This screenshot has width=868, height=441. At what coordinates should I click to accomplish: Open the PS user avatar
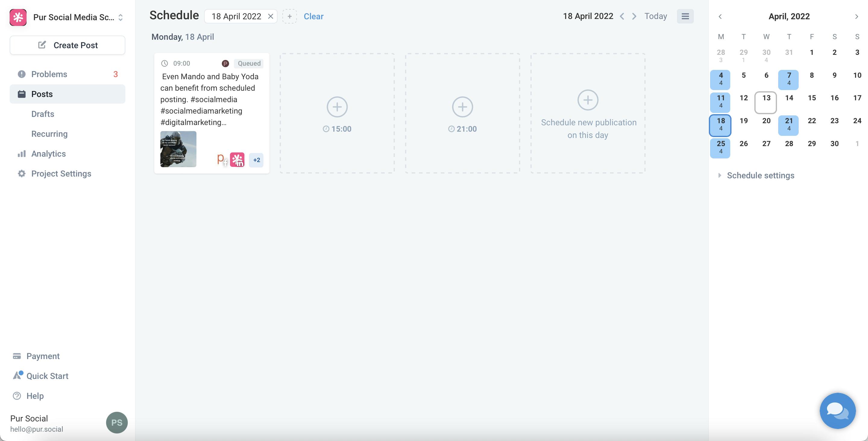[x=117, y=422]
